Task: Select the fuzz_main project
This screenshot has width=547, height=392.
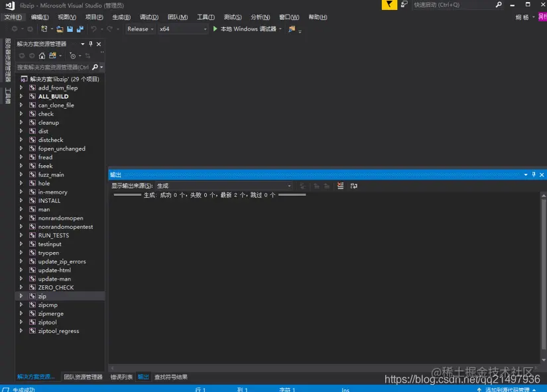Action: click(51, 174)
